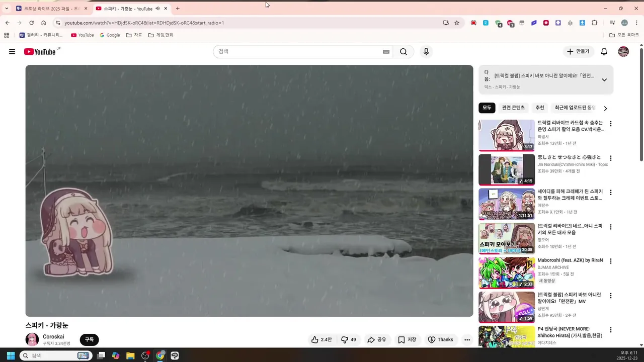This screenshot has height=362, width=644.
Task: Select the 모두 filter chip
Action: click(x=487, y=108)
